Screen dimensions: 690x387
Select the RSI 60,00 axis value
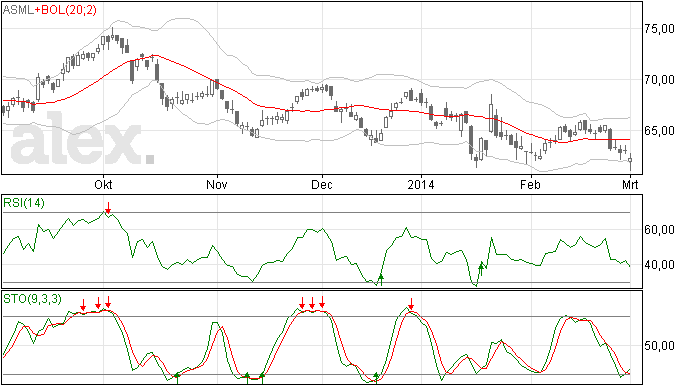[x=659, y=230]
